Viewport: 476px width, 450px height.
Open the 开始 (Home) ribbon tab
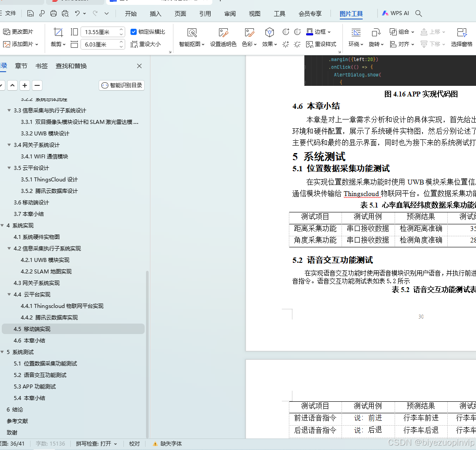[x=131, y=14]
